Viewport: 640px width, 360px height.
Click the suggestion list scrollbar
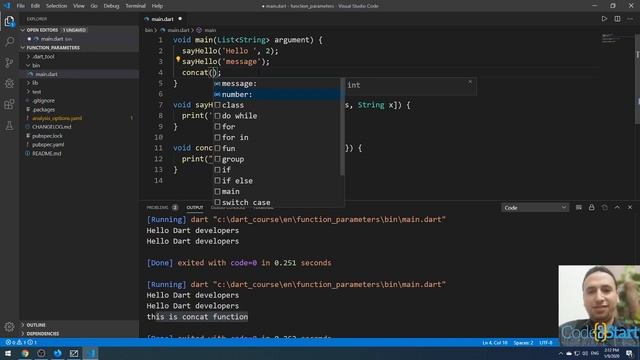click(342, 127)
